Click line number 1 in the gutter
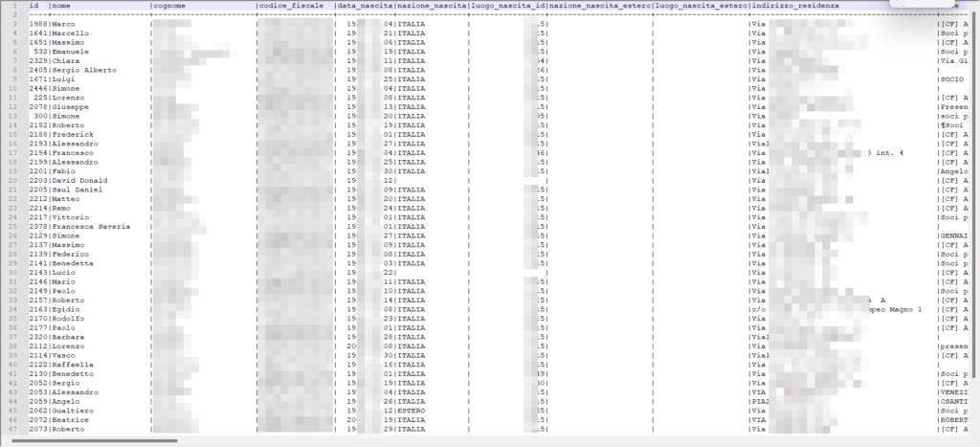Image resolution: width=980 pixels, height=447 pixels. pos(14,6)
